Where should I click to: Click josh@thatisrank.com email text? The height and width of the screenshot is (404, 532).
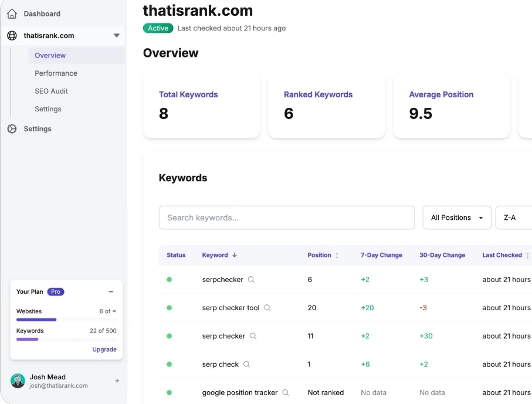coord(58,386)
